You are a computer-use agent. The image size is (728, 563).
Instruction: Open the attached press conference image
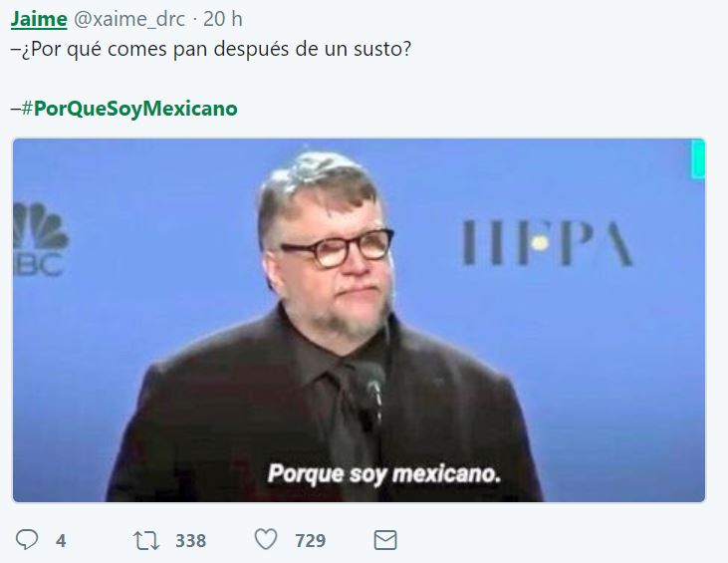(x=359, y=320)
